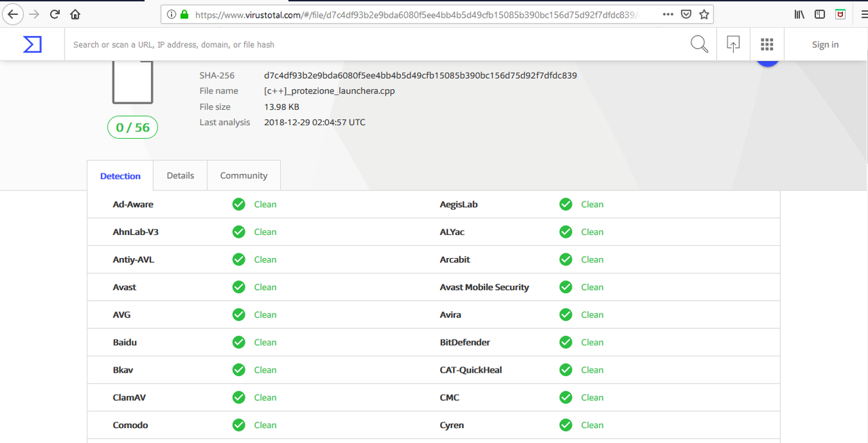Focus the VirusTotal search input field

[x=376, y=45]
